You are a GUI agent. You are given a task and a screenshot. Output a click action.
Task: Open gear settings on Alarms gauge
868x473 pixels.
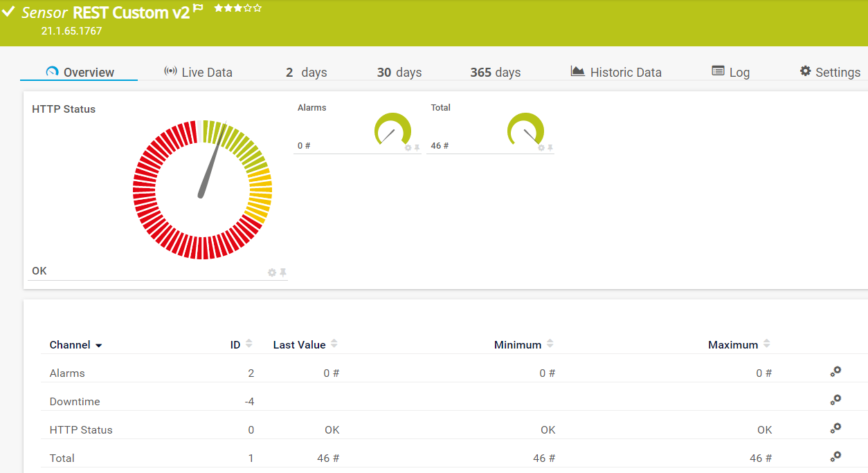(408, 147)
